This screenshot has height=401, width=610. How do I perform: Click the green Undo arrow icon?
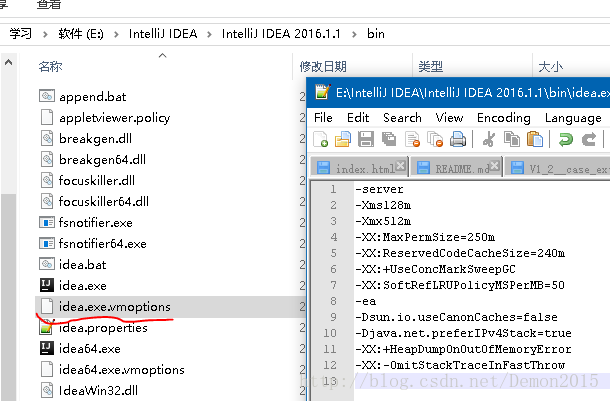point(566,139)
